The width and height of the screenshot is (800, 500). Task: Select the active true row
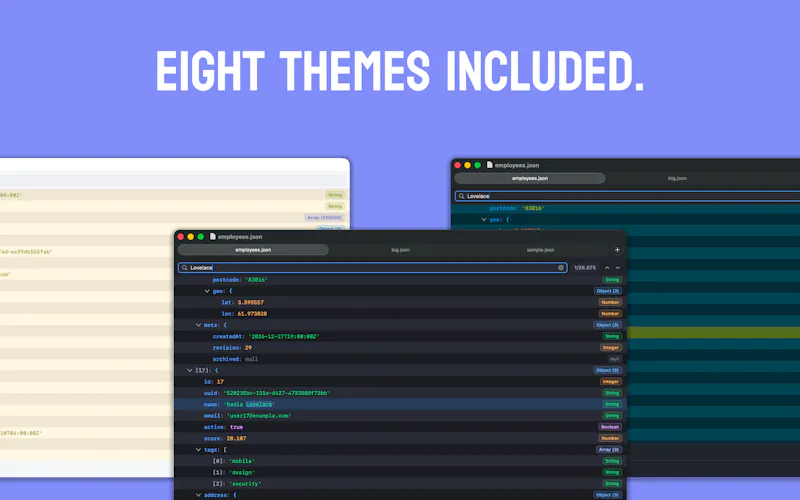pyautogui.click(x=400, y=427)
